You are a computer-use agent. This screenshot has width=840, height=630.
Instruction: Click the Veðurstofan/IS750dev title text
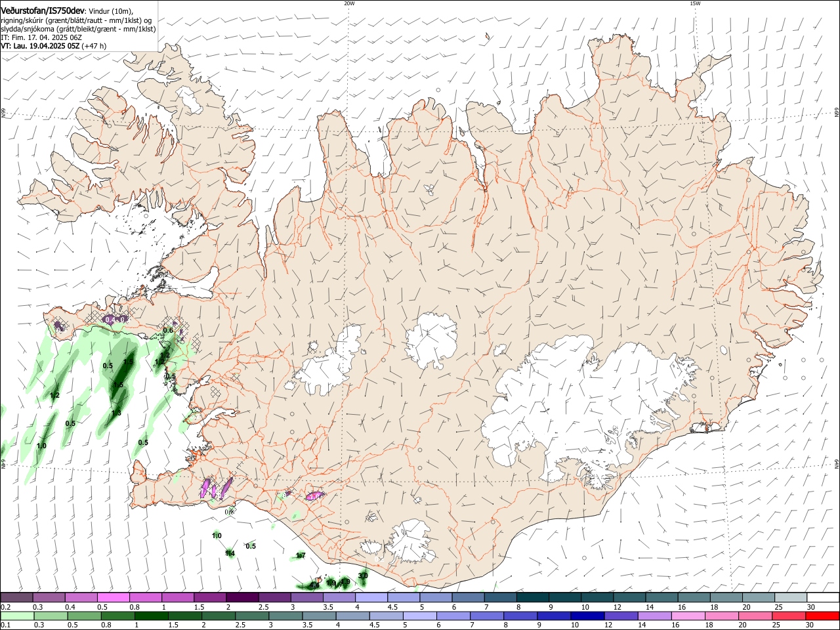(x=42, y=11)
